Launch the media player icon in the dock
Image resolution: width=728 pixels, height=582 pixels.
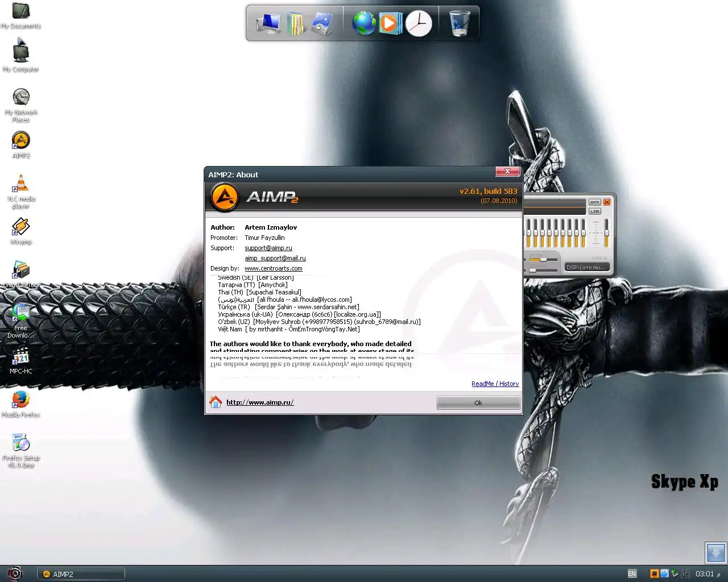(x=390, y=23)
